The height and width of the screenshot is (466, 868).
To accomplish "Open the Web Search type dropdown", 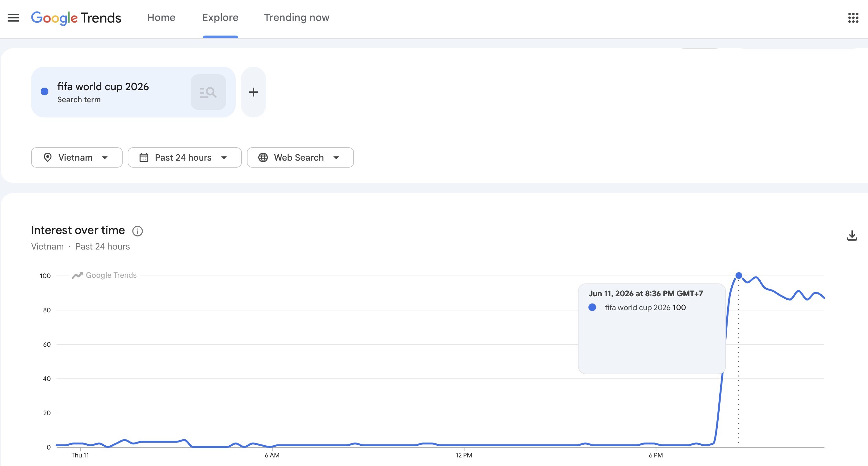I will point(300,157).
